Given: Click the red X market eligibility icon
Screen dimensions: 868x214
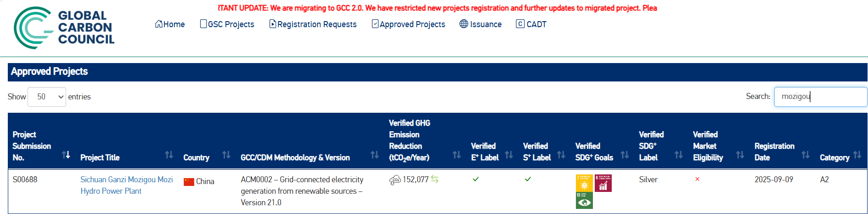Looking at the screenshot, I should click(x=697, y=179).
